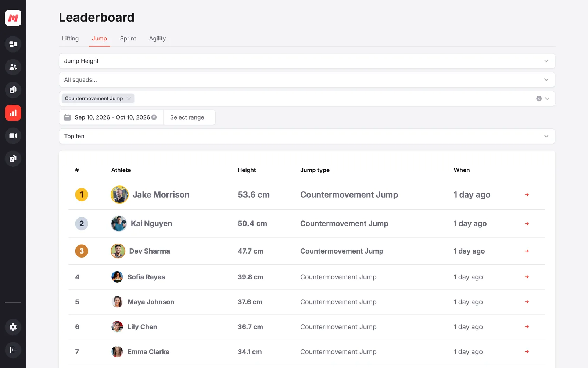Click the logout icon in the sidebar
Viewport: 588px width, 368px height.
tap(13, 350)
